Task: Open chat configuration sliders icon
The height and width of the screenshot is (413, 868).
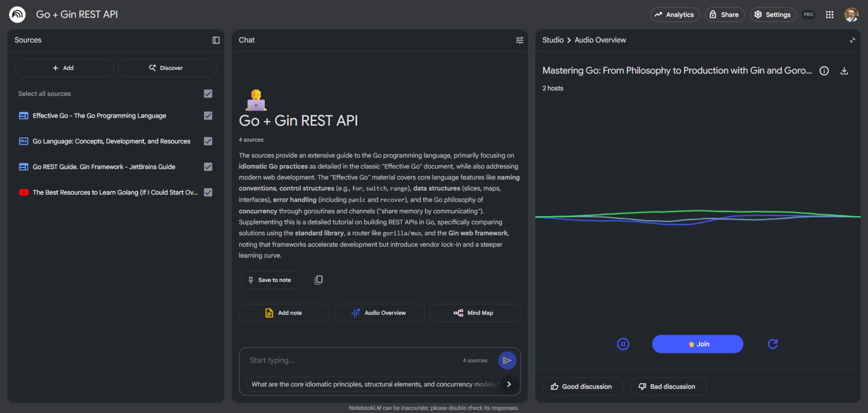Action: [519, 40]
